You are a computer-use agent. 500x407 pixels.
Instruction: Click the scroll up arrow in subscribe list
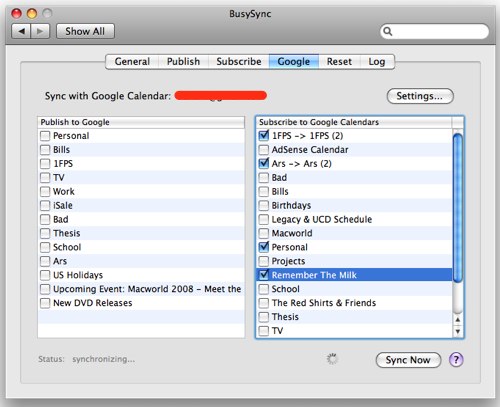pos(458,319)
